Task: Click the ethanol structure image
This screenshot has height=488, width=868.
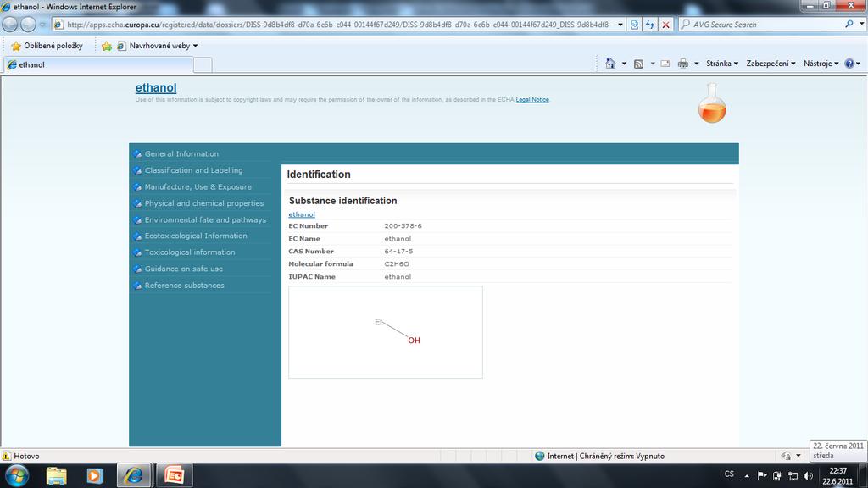Action: tap(386, 332)
